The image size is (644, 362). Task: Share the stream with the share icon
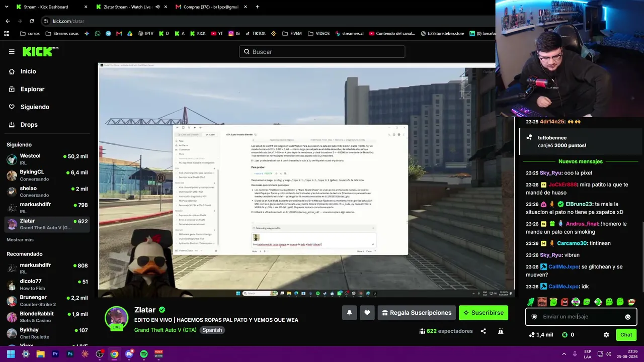(483, 331)
